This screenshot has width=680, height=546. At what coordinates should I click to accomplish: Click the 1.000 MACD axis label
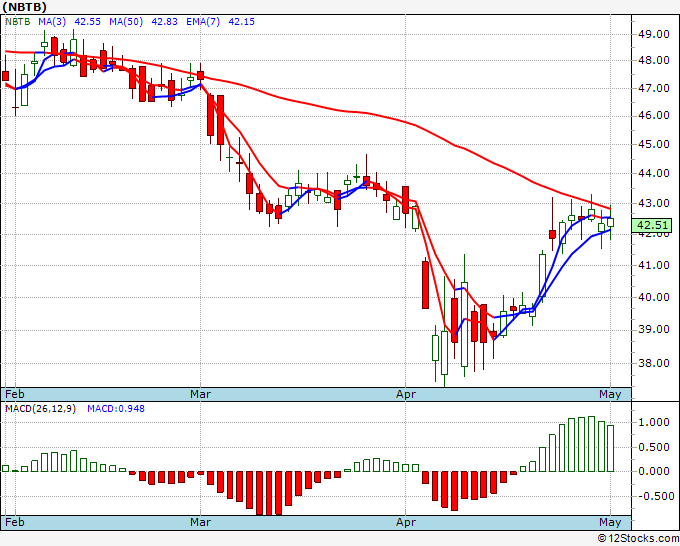pos(654,422)
